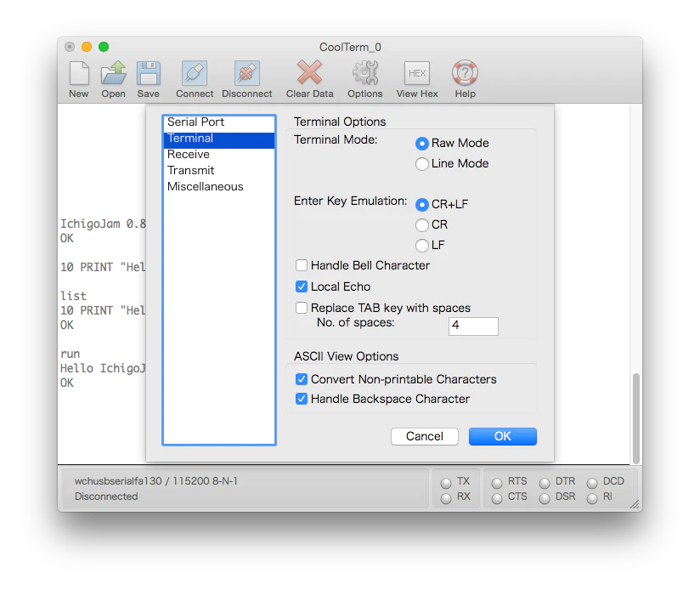The width and height of the screenshot is (700, 590).
Task: Select Serial Port in options list
Action: pos(219,122)
